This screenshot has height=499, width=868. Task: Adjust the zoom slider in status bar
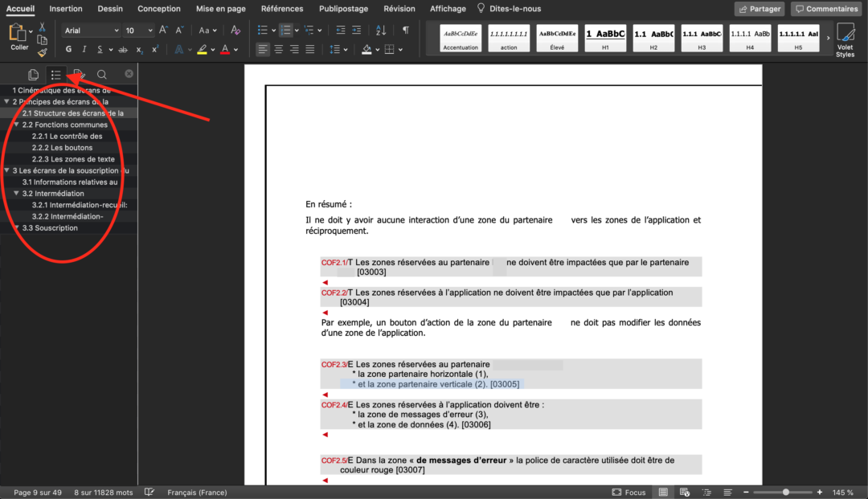pos(785,492)
